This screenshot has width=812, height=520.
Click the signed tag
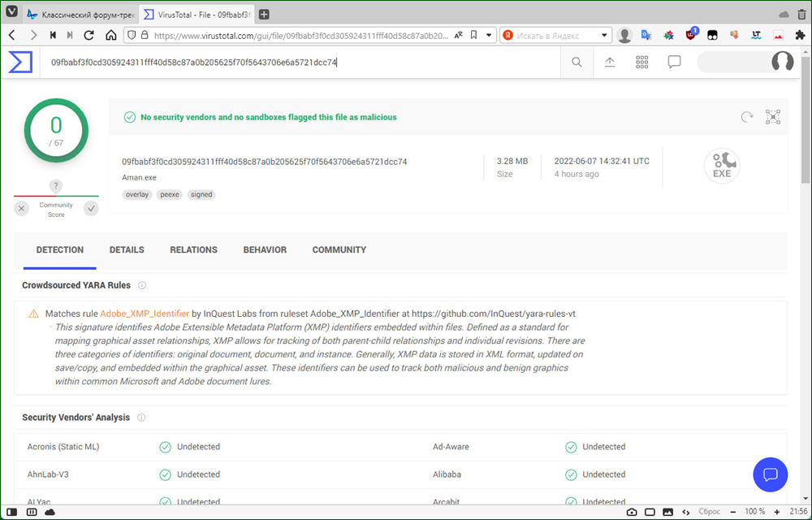[x=201, y=195]
